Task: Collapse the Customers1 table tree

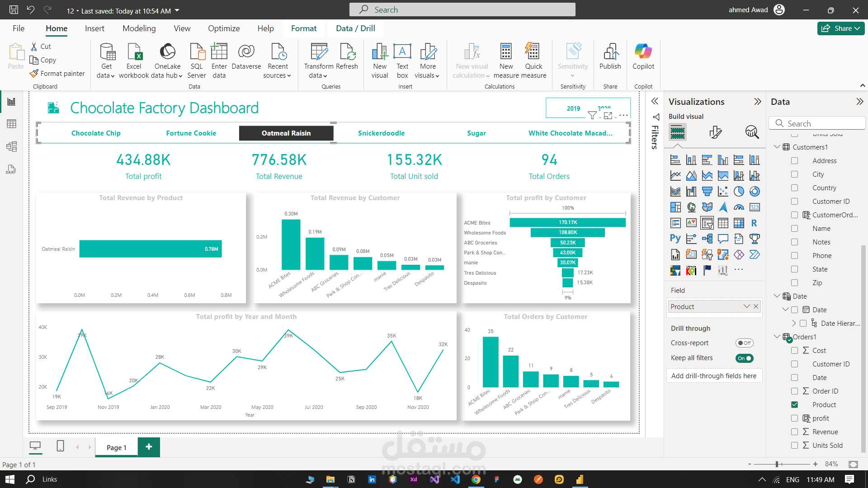Action: coord(777,147)
